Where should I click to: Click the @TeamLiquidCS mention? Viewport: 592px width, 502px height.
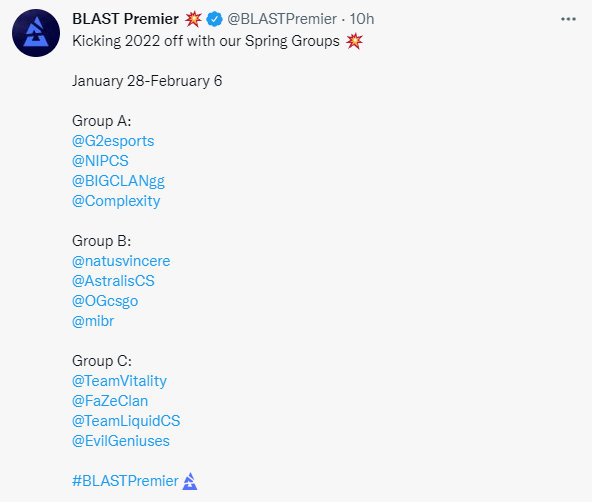[x=126, y=421]
